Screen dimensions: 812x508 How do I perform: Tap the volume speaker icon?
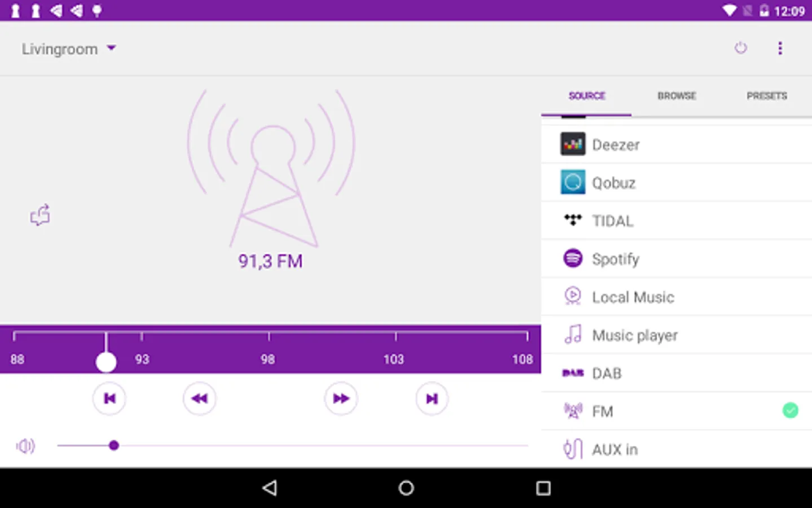point(25,446)
